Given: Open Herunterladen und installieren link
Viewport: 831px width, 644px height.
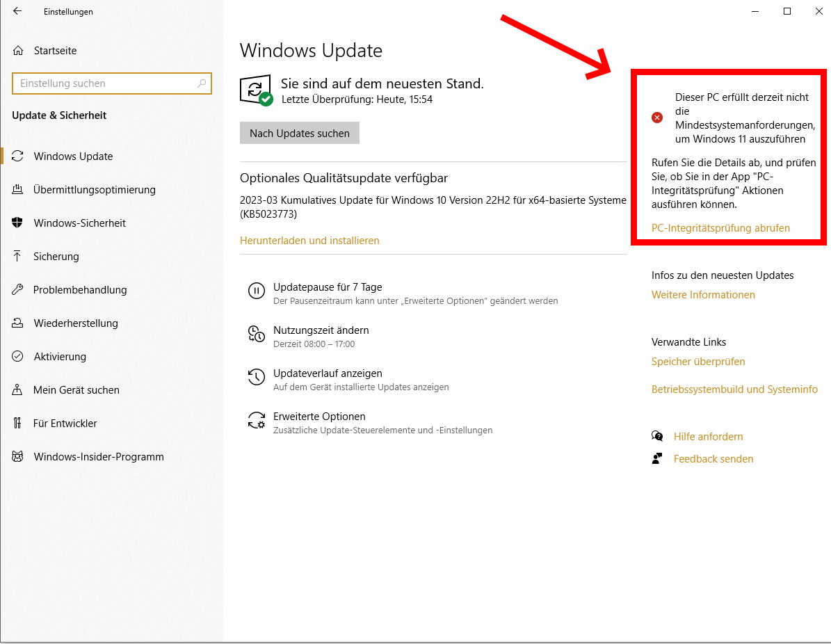Looking at the screenshot, I should [x=309, y=240].
